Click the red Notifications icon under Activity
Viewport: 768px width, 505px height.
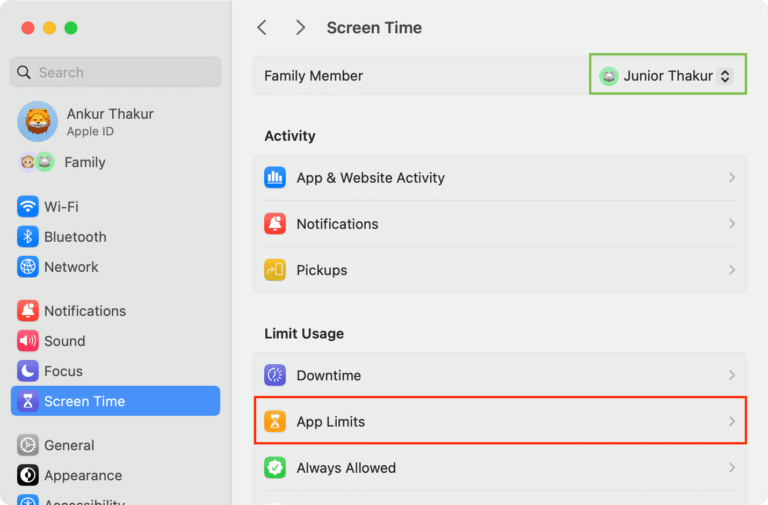click(x=275, y=224)
